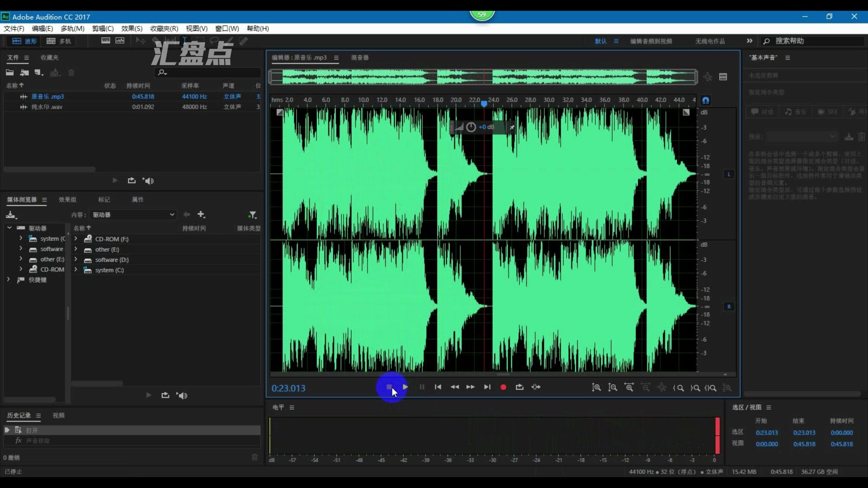Switch to 收藏夹 tab

click(x=49, y=57)
